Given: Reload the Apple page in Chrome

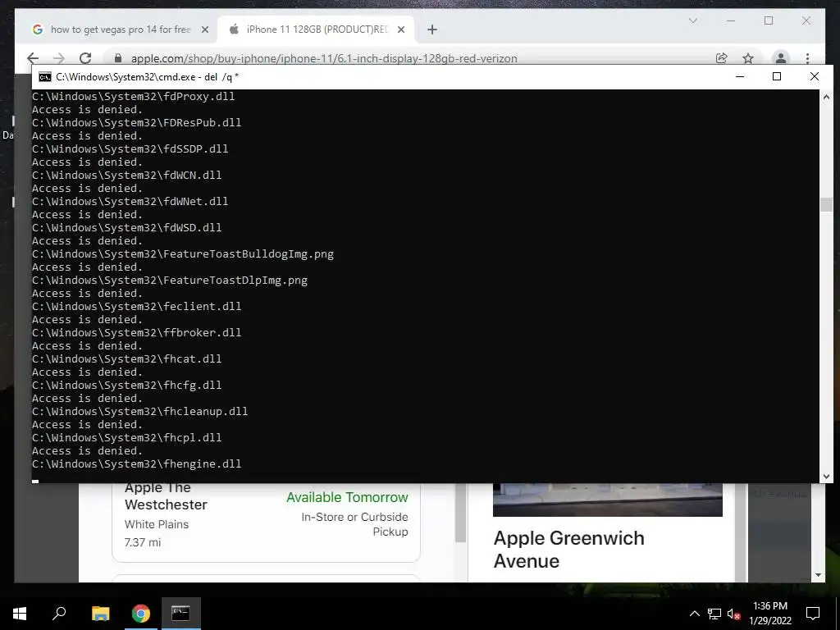Looking at the screenshot, I should pyautogui.click(x=85, y=58).
